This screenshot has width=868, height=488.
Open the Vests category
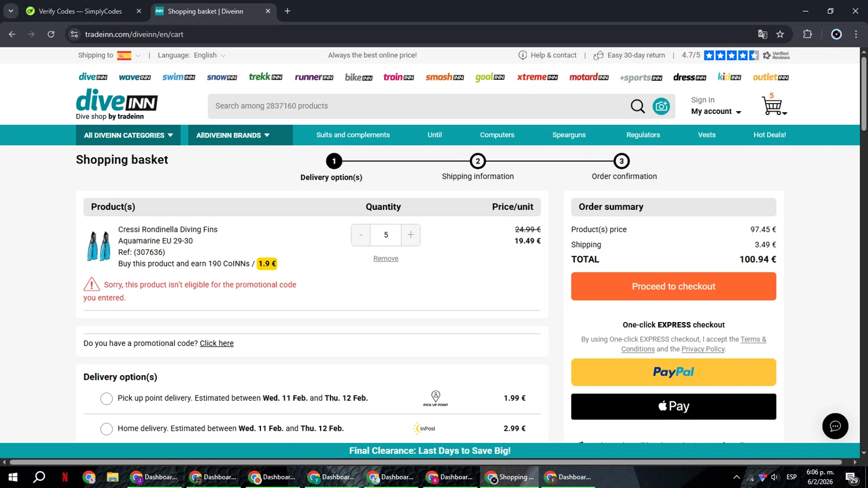pos(707,135)
